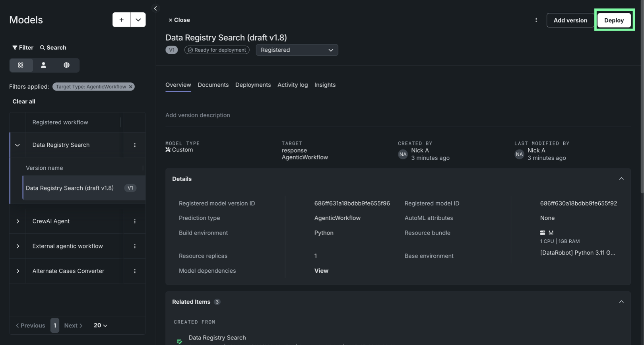Open the Data Registry Search row actions menu
The height and width of the screenshot is (345, 644).
[x=135, y=145]
